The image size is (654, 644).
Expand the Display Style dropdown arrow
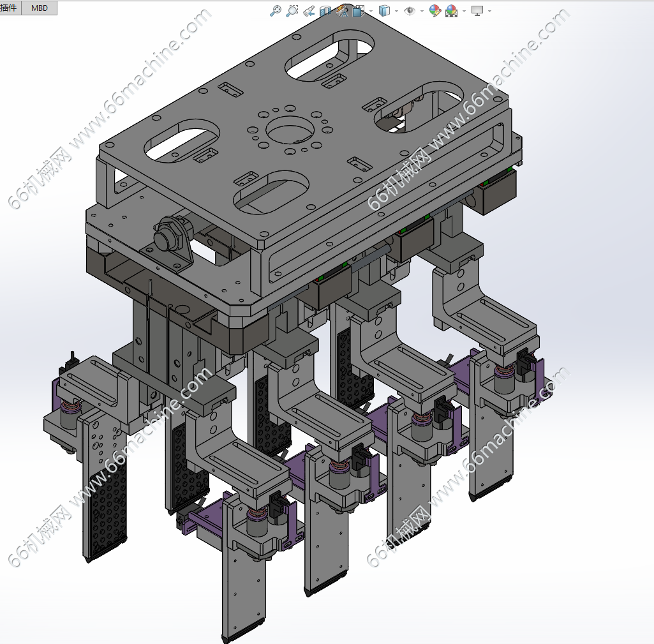tap(396, 11)
